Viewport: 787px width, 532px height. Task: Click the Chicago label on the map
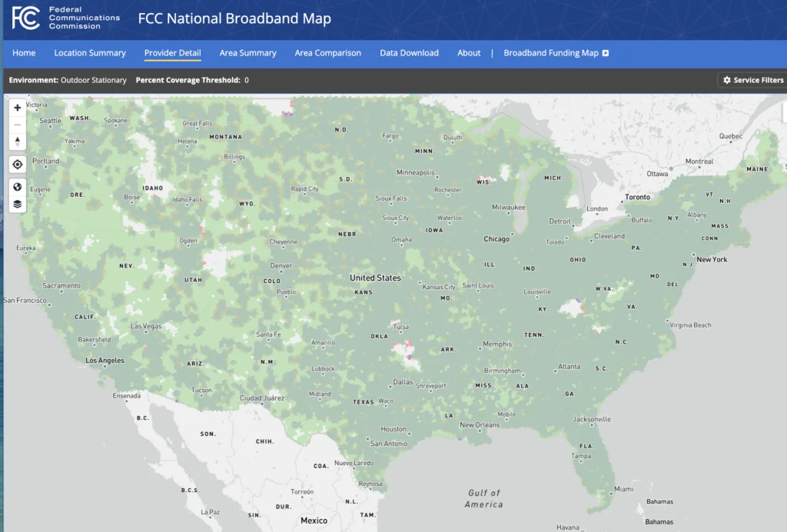pos(496,239)
